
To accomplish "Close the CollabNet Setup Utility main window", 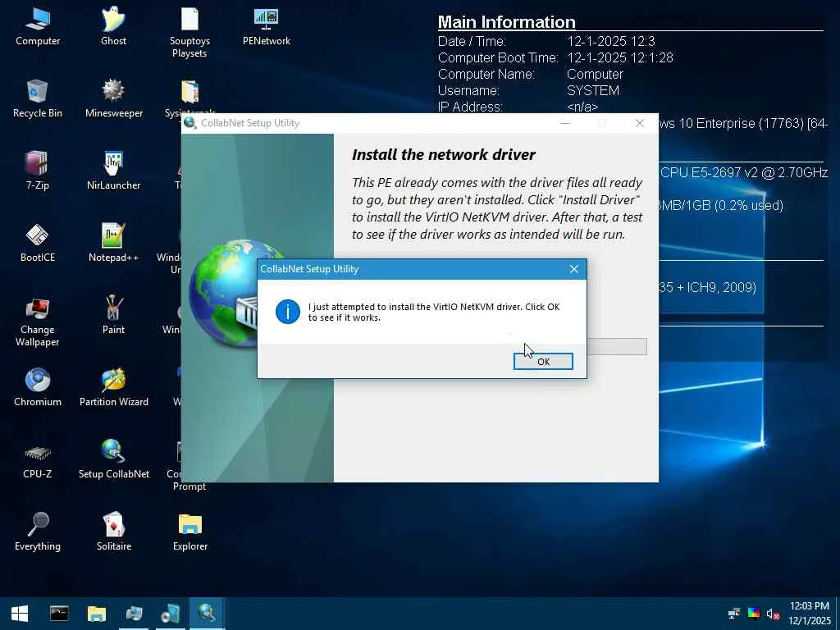I will click(x=640, y=123).
